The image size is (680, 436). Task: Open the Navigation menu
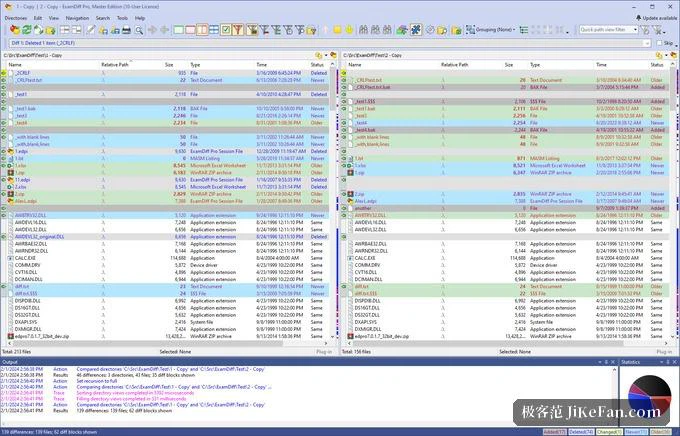pyautogui.click(x=77, y=18)
